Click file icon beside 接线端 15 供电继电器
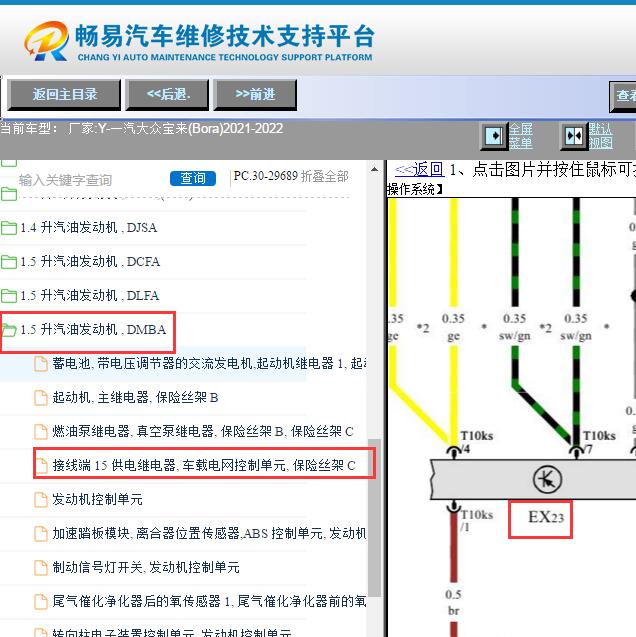Image resolution: width=636 pixels, height=637 pixels. coord(41,465)
